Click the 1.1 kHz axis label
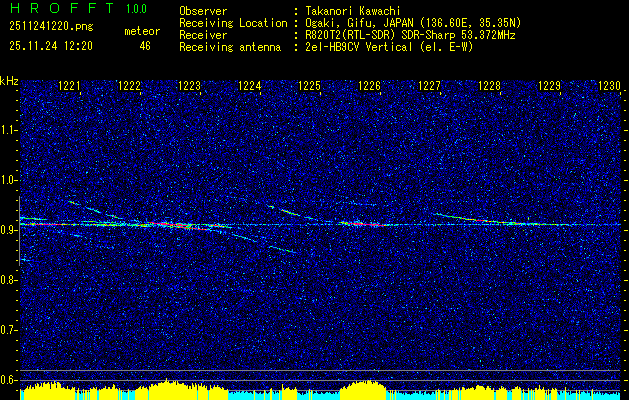The width and height of the screenshot is (629, 400). pyautogui.click(x=8, y=130)
